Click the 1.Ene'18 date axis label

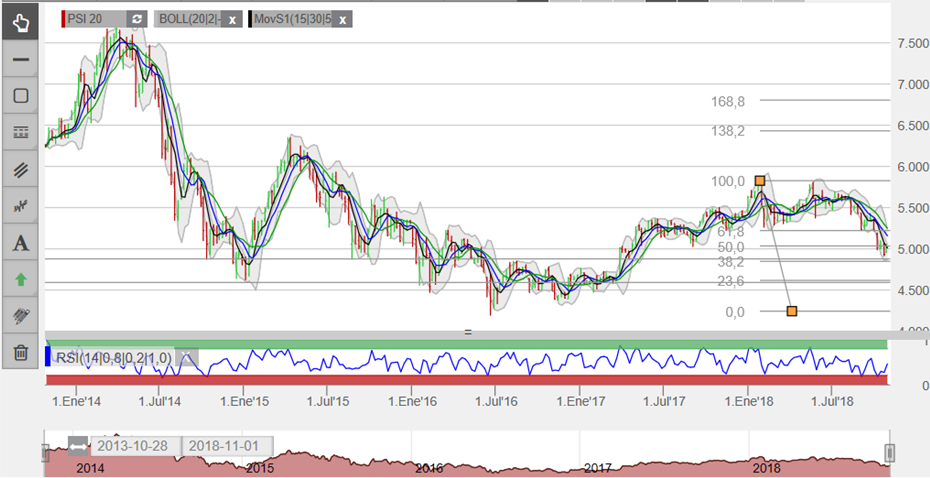click(749, 402)
